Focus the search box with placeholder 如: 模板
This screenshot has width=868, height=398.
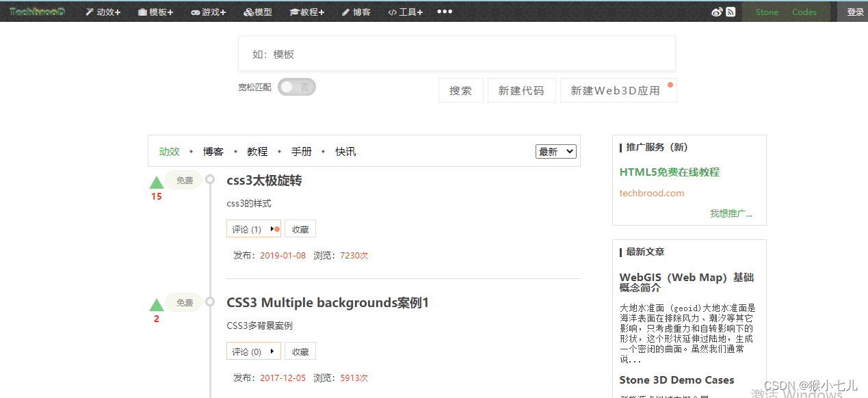[457, 54]
